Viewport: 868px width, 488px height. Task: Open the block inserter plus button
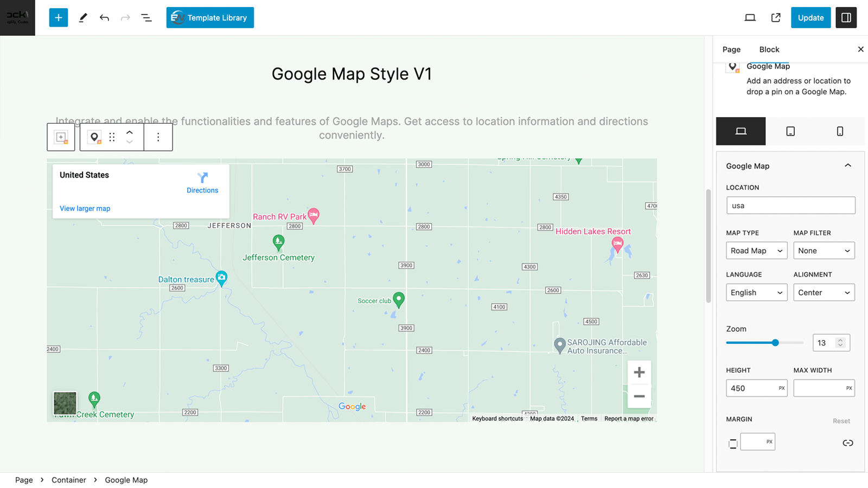tap(59, 17)
